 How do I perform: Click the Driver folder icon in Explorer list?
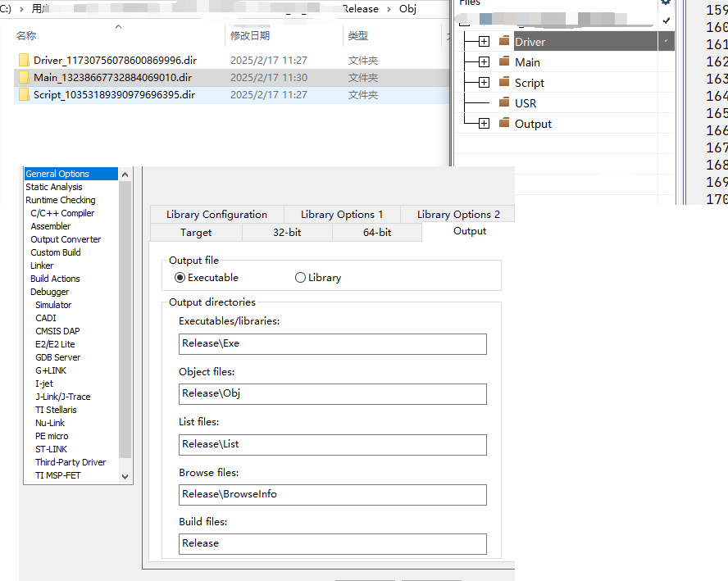tap(24, 61)
